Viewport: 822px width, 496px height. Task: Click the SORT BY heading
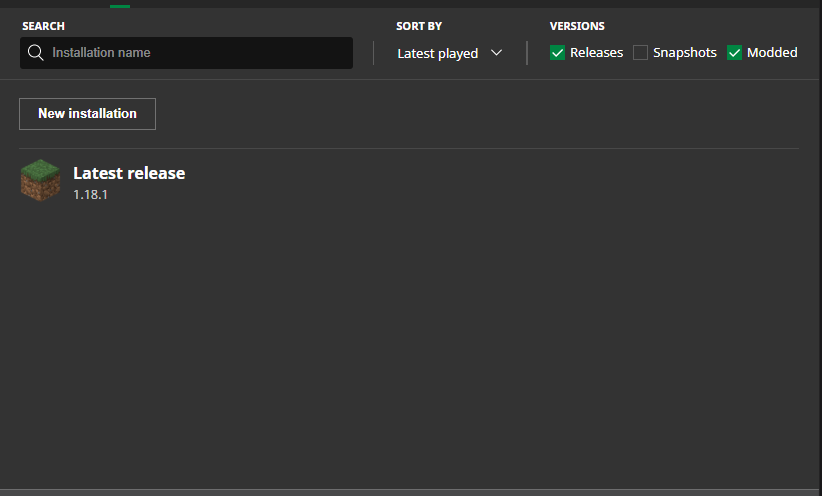(x=419, y=26)
